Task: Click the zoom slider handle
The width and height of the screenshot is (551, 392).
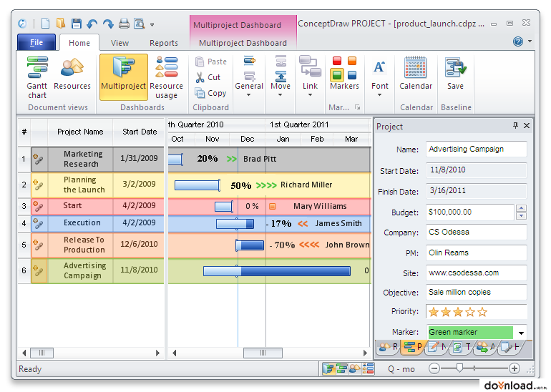Action: [459, 368]
